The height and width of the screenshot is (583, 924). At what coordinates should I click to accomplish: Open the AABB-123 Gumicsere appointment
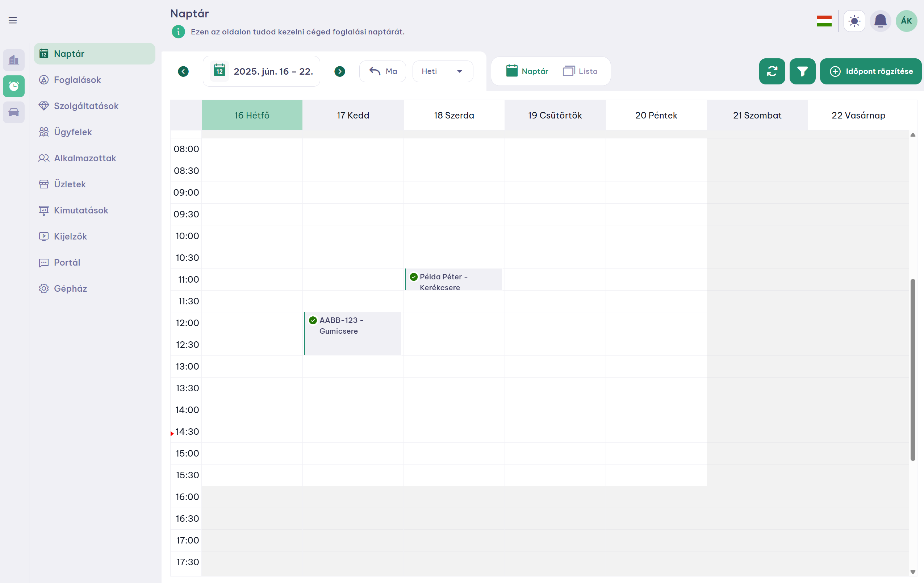point(352,333)
